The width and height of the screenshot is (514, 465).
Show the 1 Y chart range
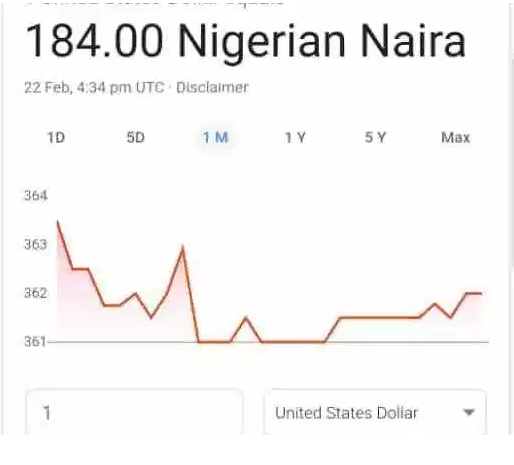[x=295, y=137]
